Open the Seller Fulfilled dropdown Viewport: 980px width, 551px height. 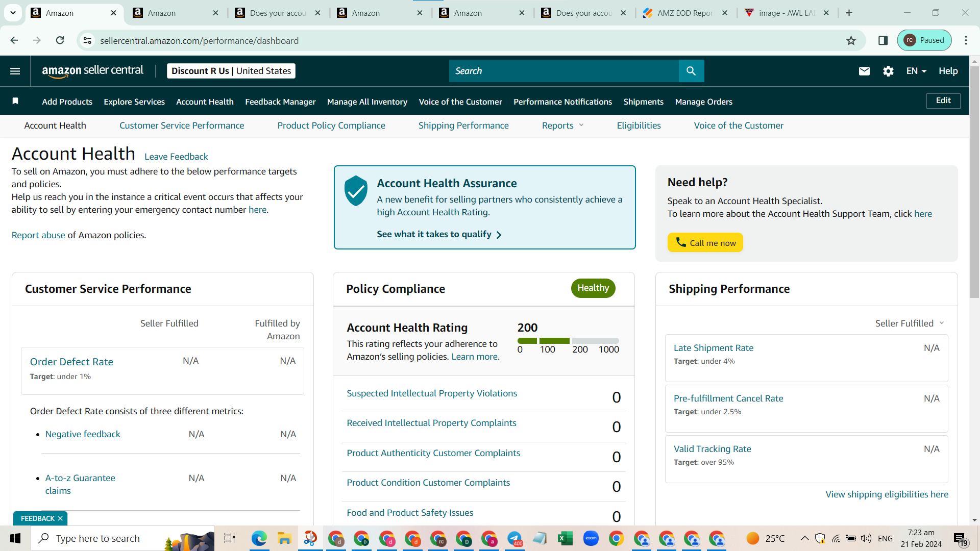910,323
